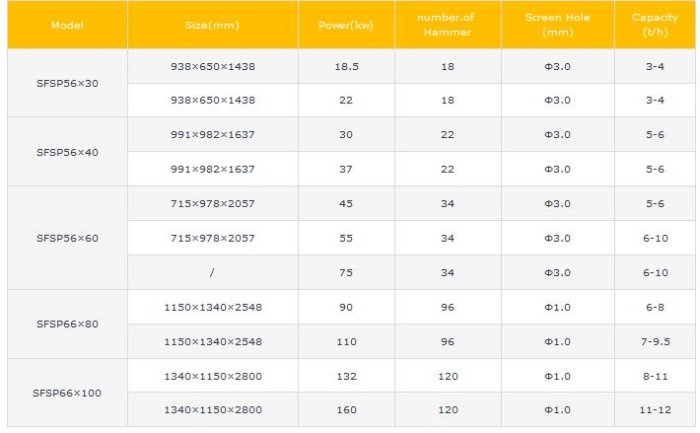The image size is (700, 433).
Task: Select the 6-8 capacity cell
Action: 655,307
